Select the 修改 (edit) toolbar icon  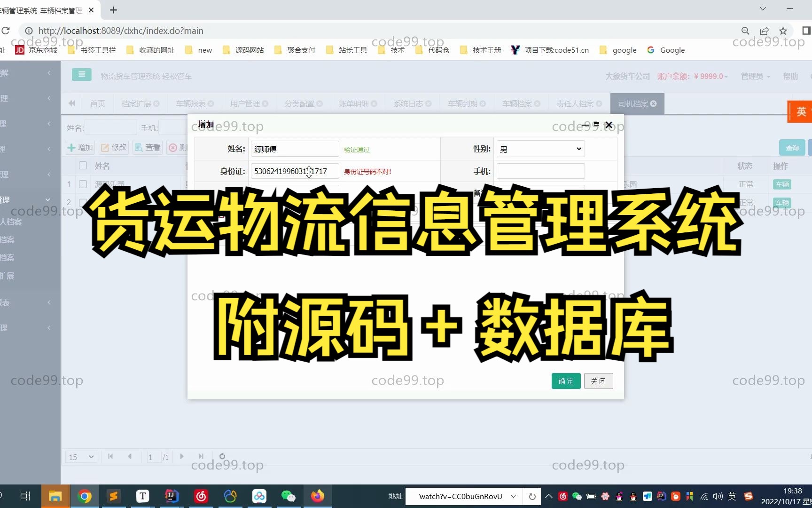click(113, 147)
